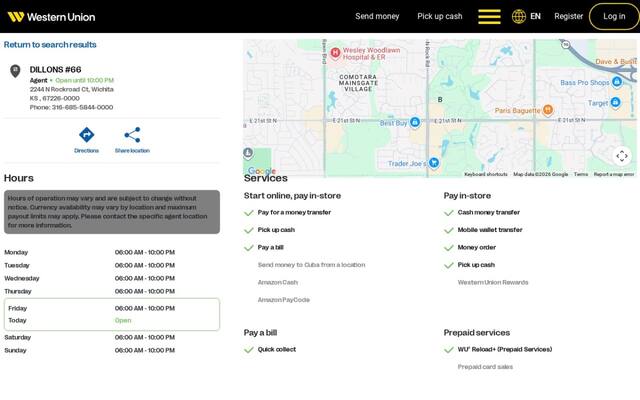Viewport: 640px width, 400px height.
Task: Click the Share location icon
Action: tap(132, 135)
